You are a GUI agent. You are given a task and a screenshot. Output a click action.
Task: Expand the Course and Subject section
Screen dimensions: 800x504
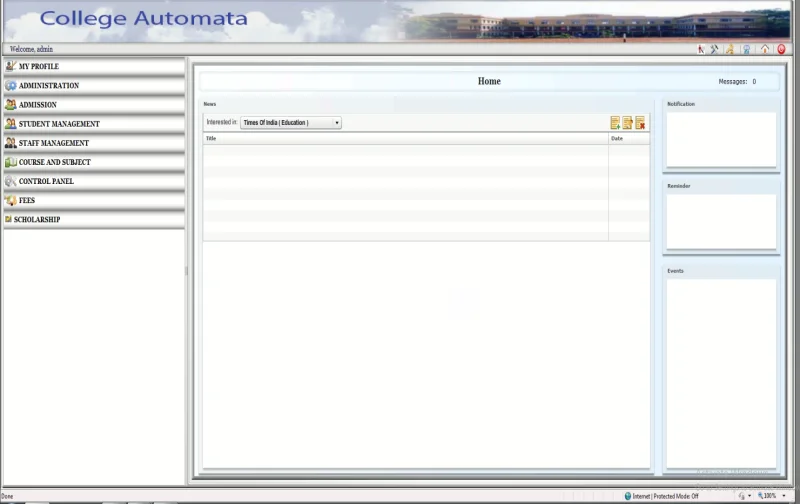[54, 162]
